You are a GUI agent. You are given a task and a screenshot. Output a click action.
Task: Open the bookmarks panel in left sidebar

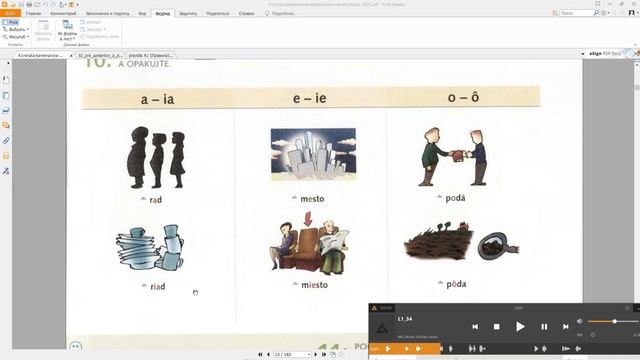pos(6,80)
